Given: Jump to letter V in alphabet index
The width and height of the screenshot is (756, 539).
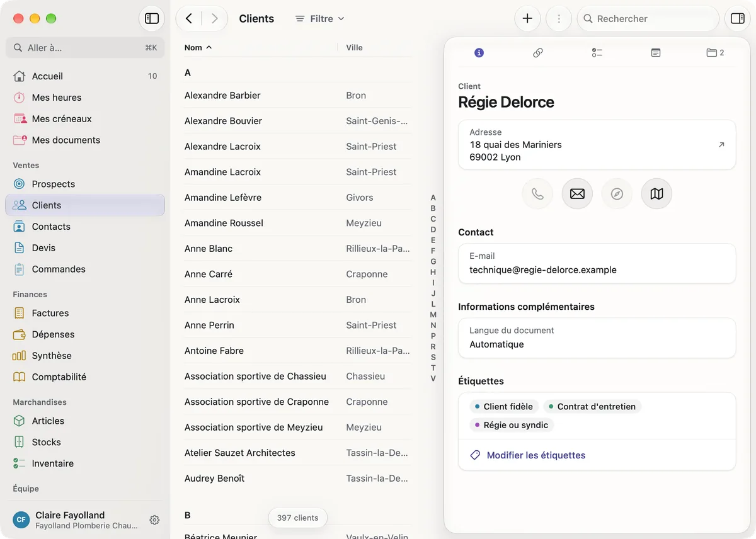Looking at the screenshot, I should point(433,378).
